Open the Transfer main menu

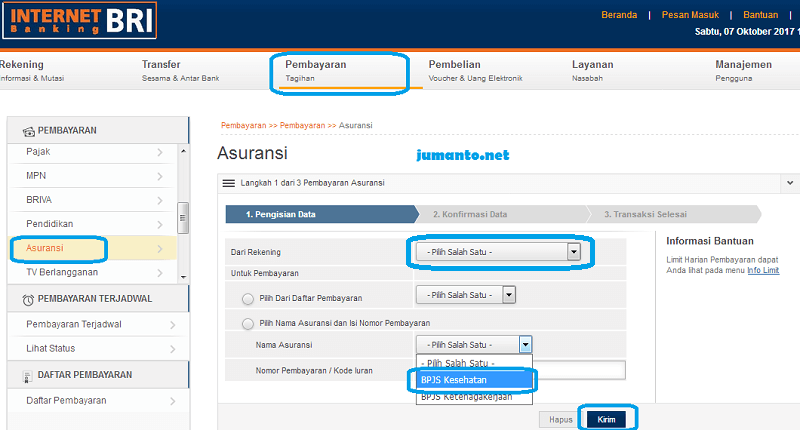pos(180,70)
